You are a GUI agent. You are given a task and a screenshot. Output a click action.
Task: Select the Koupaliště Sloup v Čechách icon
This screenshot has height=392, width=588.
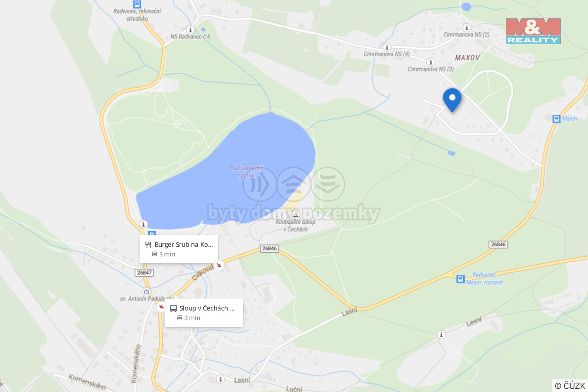point(296,215)
